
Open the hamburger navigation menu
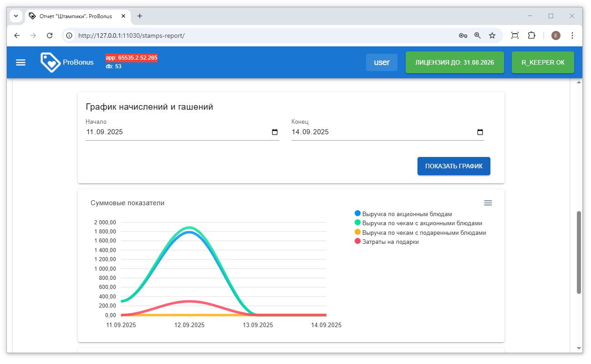(x=21, y=62)
